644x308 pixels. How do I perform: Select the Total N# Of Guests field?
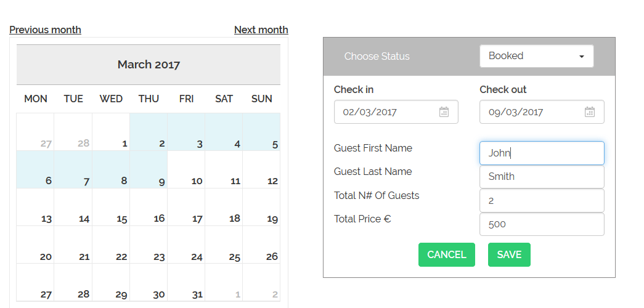click(542, 200)
